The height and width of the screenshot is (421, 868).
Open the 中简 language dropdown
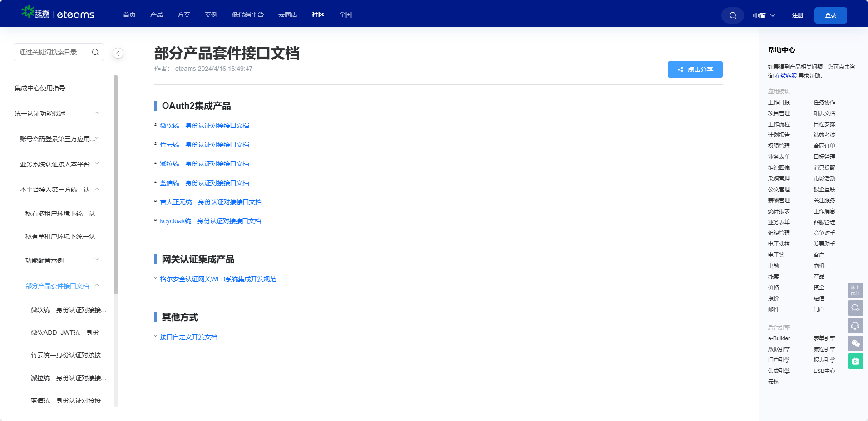point(764,15)
